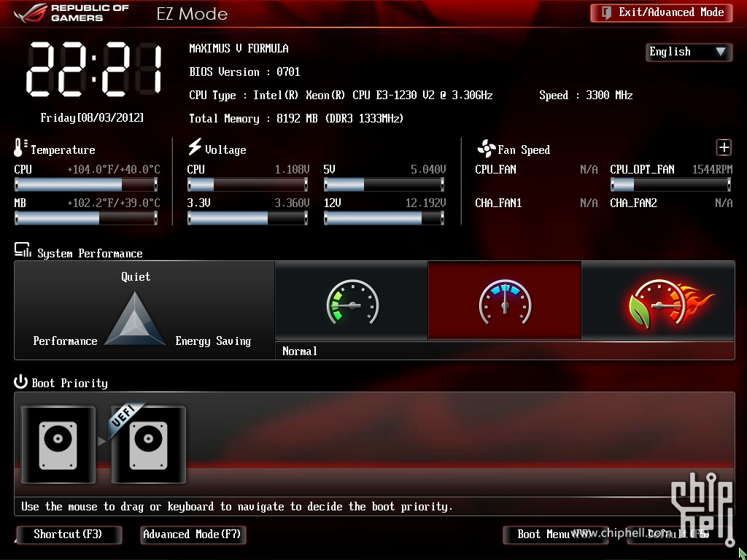Click the first hard drive boot device
This screenshot has height=560, width=747.
point(58,445)
